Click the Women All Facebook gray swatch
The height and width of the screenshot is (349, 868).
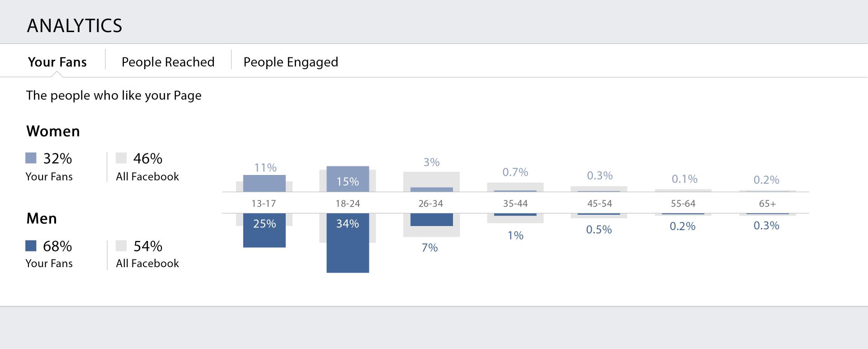tap(121, 158)
